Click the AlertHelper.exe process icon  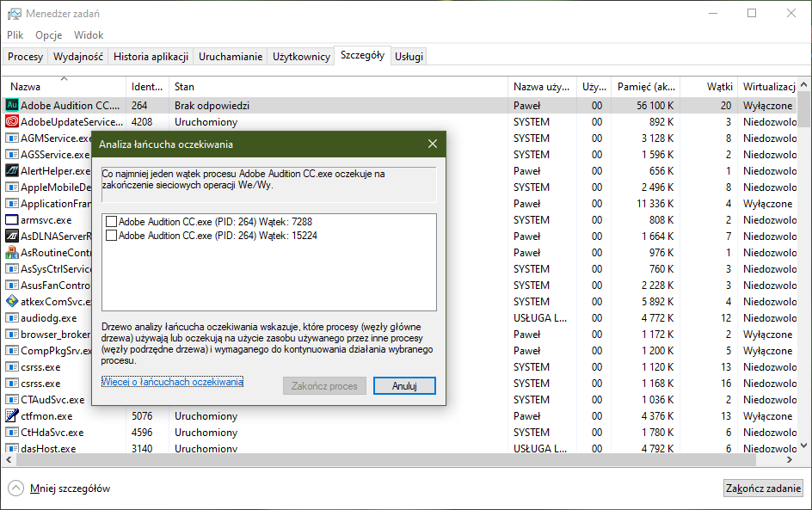12,170
